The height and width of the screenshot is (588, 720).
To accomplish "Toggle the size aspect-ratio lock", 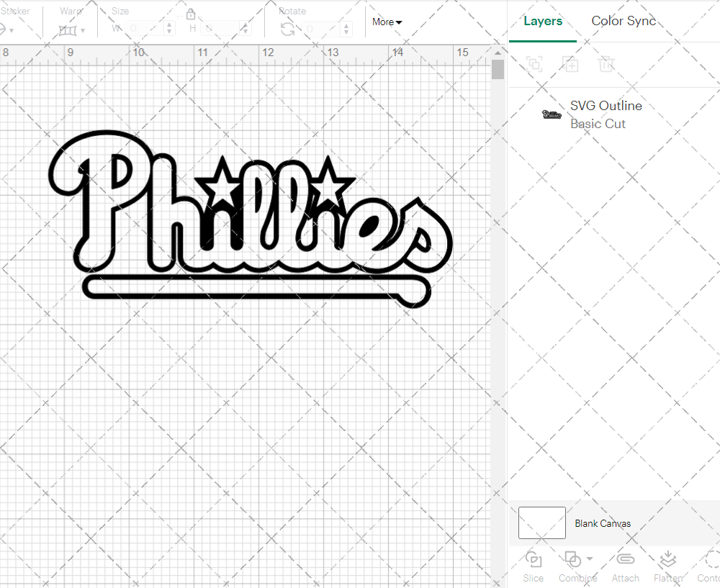I will [x=191, y=14].
